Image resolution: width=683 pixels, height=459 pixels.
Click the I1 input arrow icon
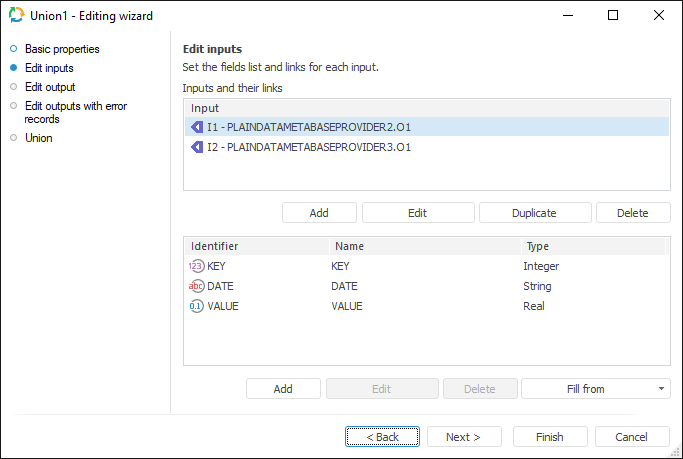pos(197,127)
